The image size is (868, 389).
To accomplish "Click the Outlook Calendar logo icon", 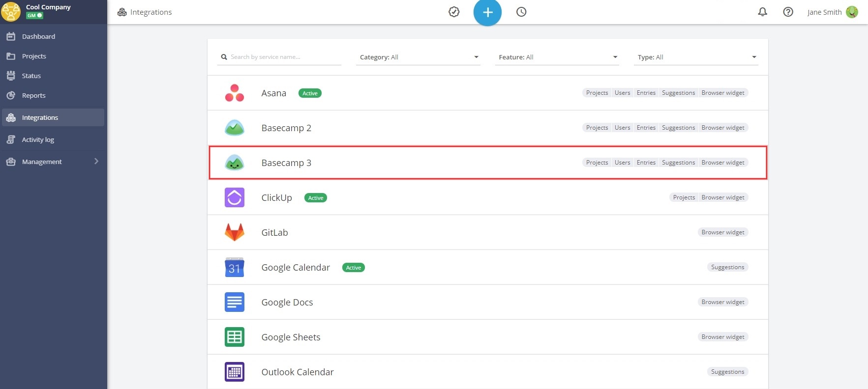I will [x=235, y=372].
